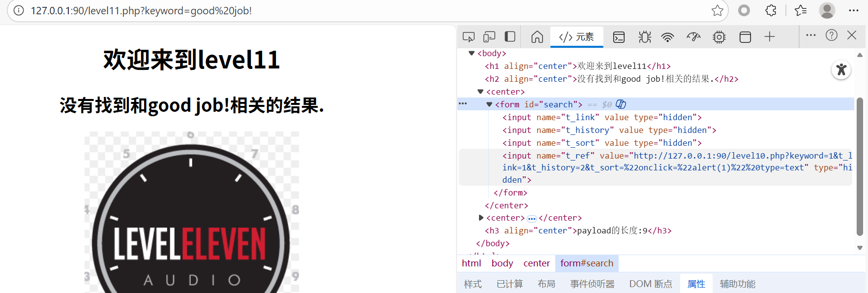
Task: Click the circular browser extension icon
Action: (x=744, y=10)
